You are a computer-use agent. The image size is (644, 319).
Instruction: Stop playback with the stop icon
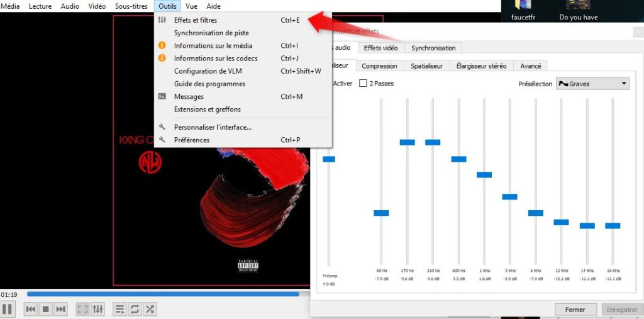(45, 309)
